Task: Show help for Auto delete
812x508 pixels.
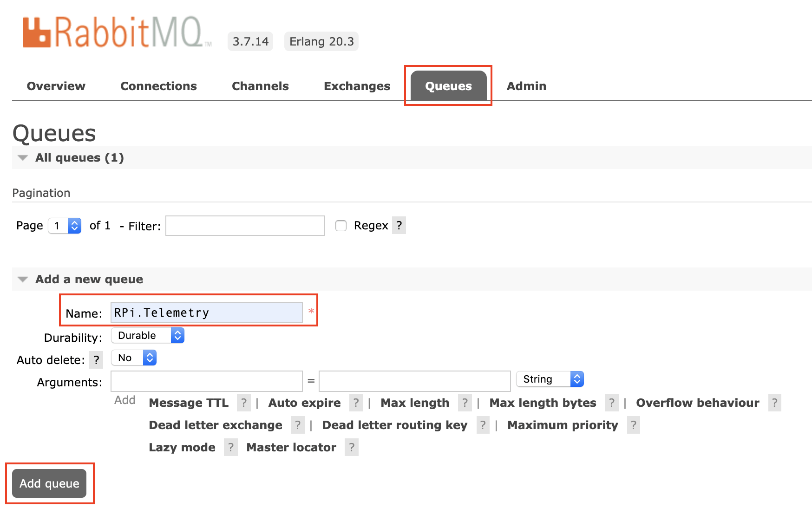Action: click(96, 360)
